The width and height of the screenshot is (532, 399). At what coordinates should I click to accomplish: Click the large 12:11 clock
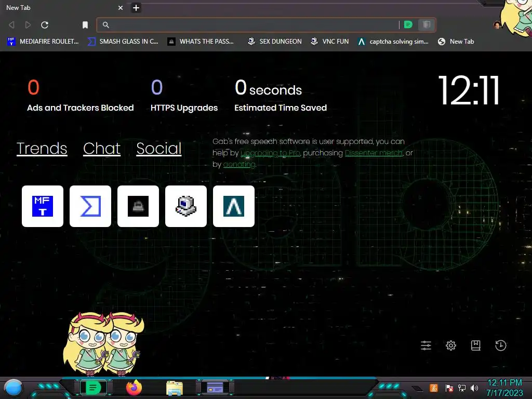(469, 90)
